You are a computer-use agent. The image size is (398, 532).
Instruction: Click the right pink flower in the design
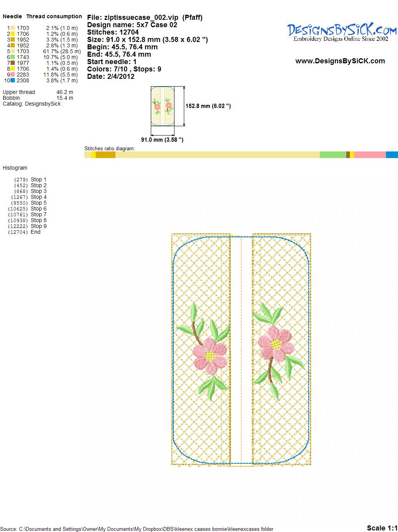(276, 343)
